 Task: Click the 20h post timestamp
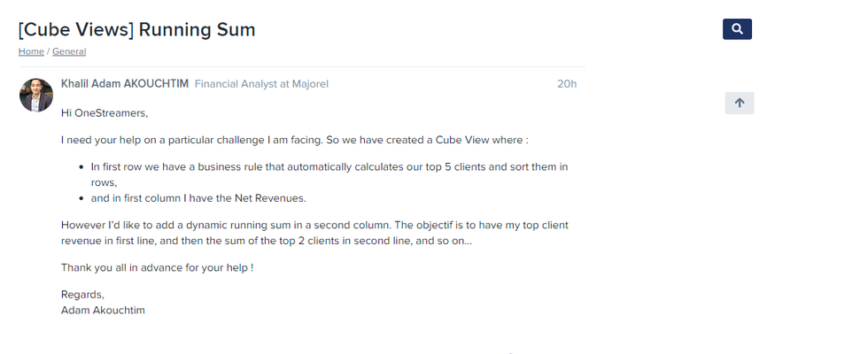point(567,84)
